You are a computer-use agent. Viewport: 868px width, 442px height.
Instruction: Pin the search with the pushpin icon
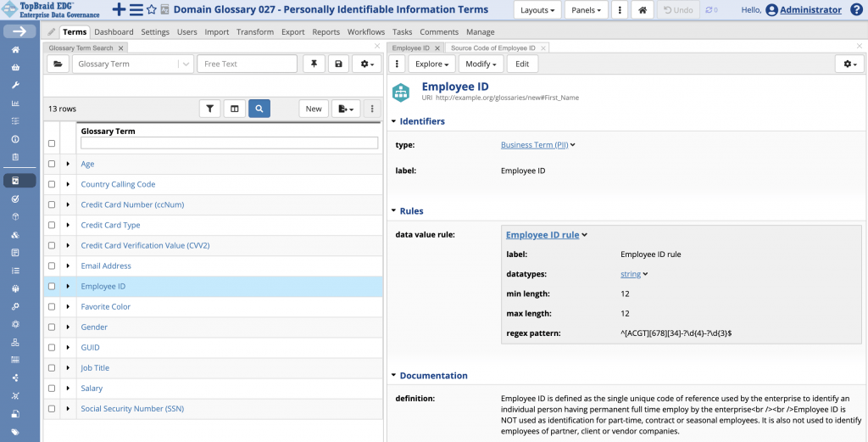pyautogui.click(x=314, y=64)
